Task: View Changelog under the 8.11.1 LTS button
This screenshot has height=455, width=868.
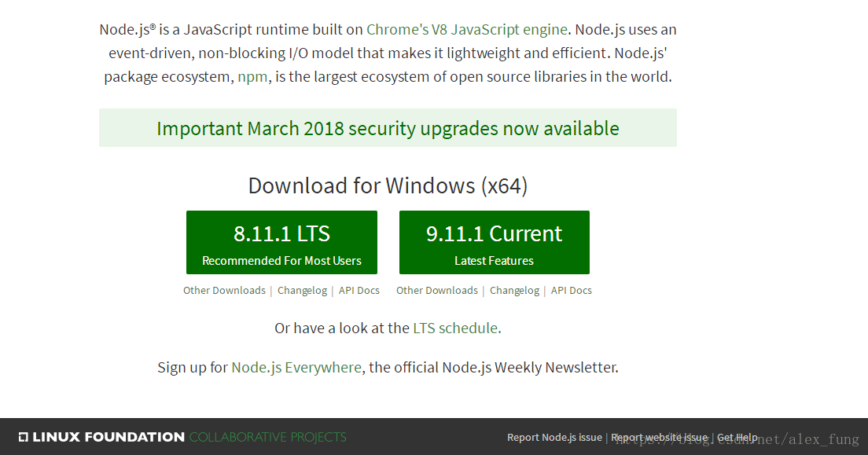Action: pos(302,291)
